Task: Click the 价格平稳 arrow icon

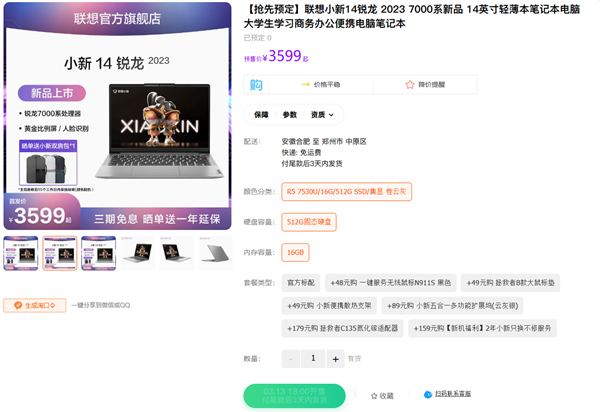Action: click(x=305, y=85)
